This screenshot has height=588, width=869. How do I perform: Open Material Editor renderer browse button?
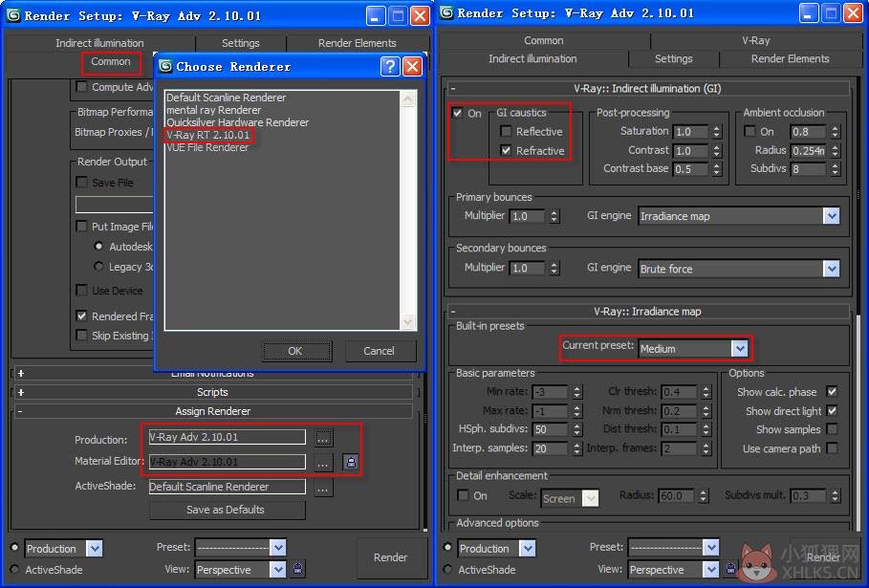tap(323, 462)
